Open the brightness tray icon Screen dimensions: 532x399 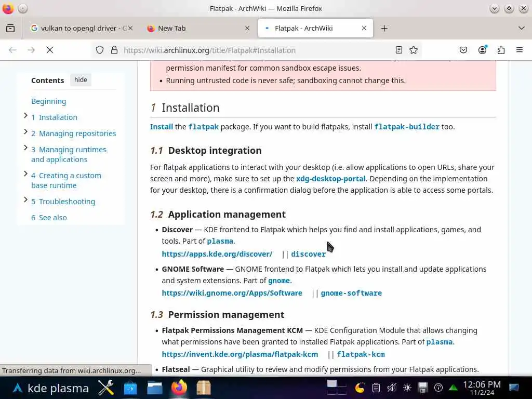407,388
